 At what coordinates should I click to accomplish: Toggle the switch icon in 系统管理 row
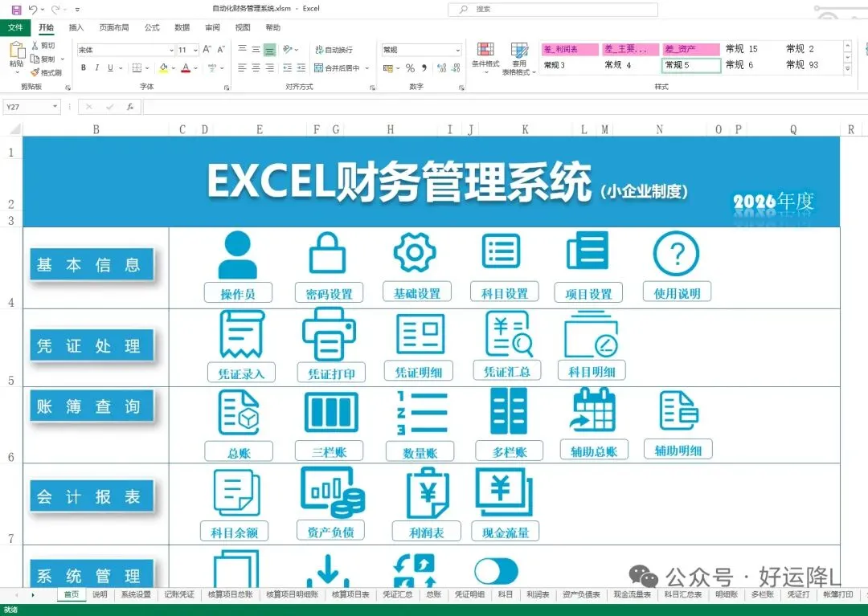[496, 572]
